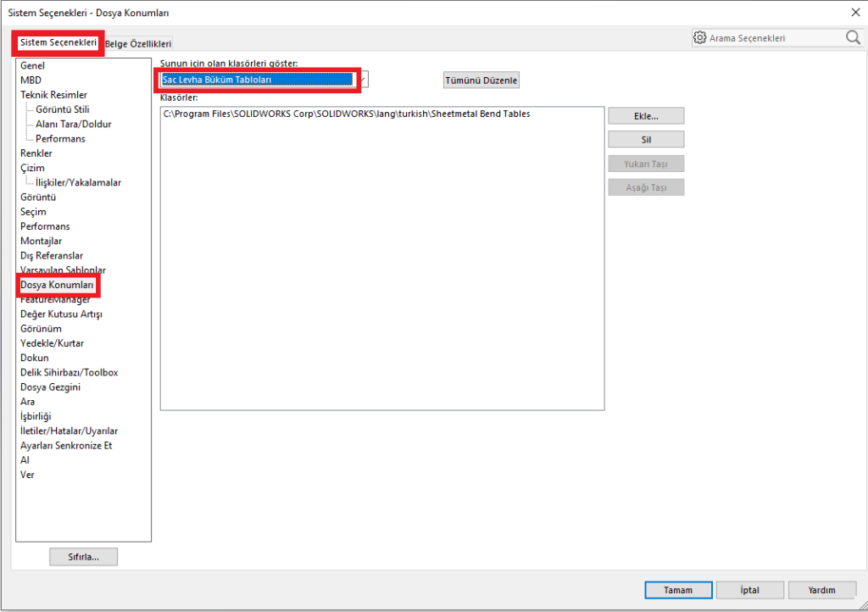Image resolution: width=868 pixels, height=612 pixels.
Task: Click the search magnifier icon
Action: click(x=852, y=38)
